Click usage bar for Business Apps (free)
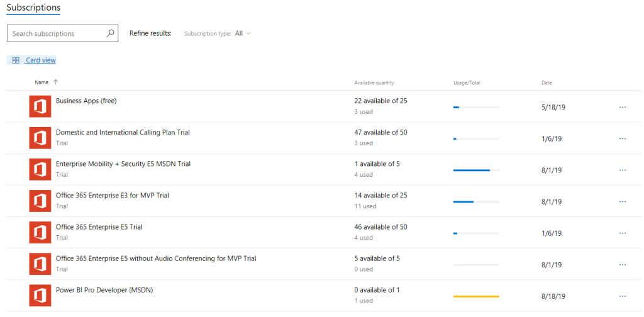This screenshot has height=317, width=644. (476, 107)
